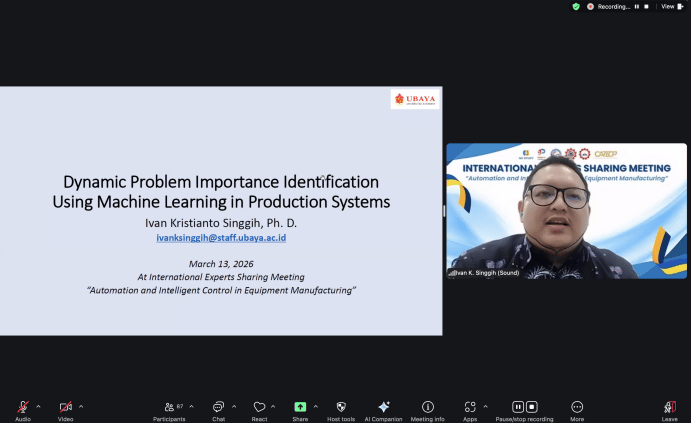Expand the arrow next to React

273,407
